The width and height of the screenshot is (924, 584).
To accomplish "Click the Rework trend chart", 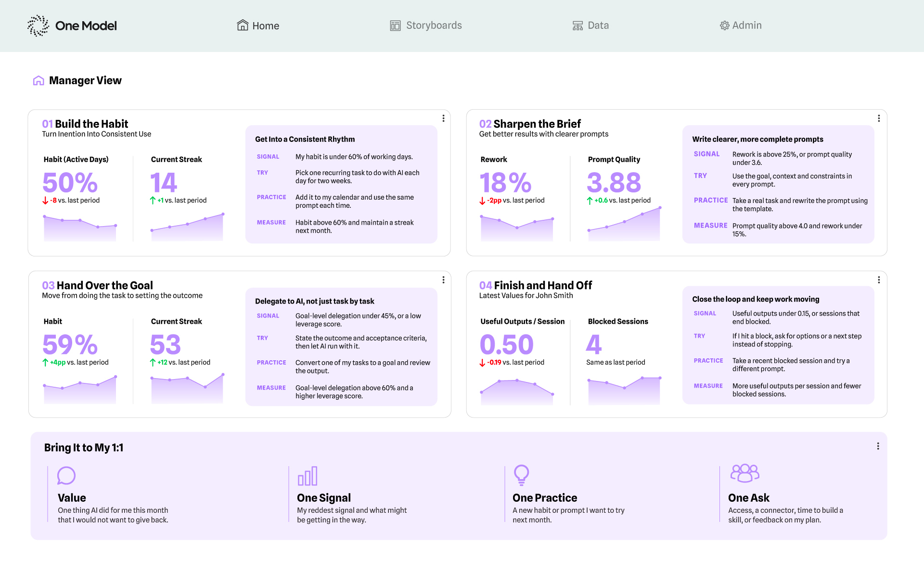I will (x=516, y=228).
